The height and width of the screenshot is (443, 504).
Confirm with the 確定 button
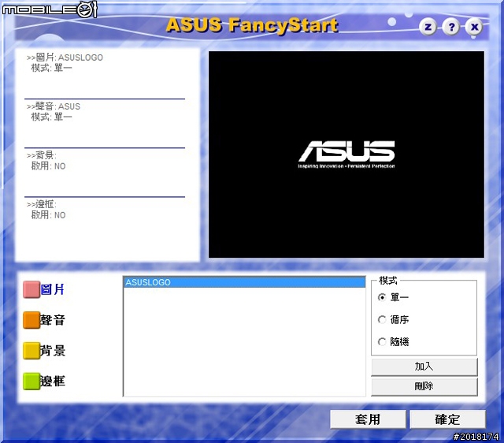coord(447,419)
